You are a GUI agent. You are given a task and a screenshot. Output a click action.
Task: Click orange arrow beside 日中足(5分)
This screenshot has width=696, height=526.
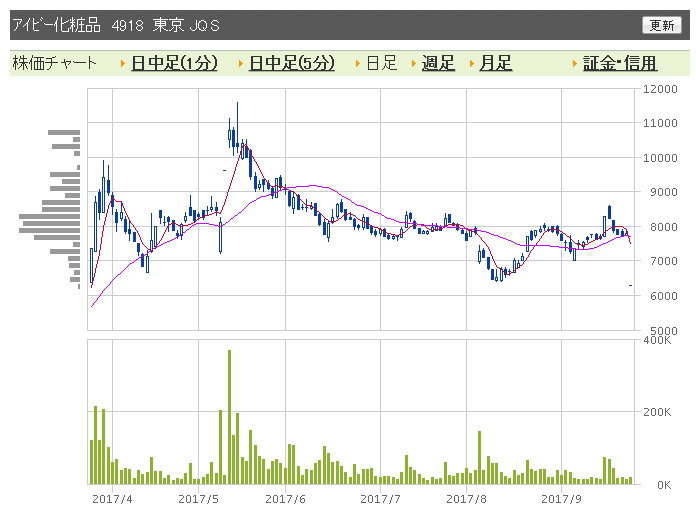point(241,63)
